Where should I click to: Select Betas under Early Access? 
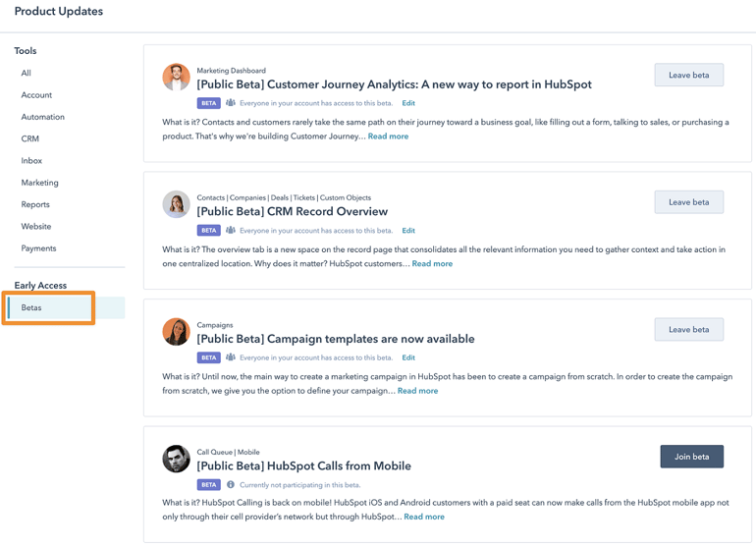pyautogui.click(x=31, y=308)
